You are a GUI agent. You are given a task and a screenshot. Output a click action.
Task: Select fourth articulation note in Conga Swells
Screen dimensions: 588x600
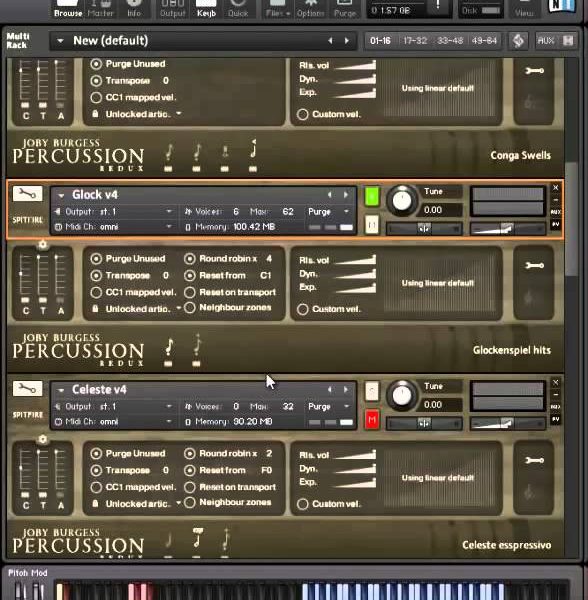click(x=253, y=155)
